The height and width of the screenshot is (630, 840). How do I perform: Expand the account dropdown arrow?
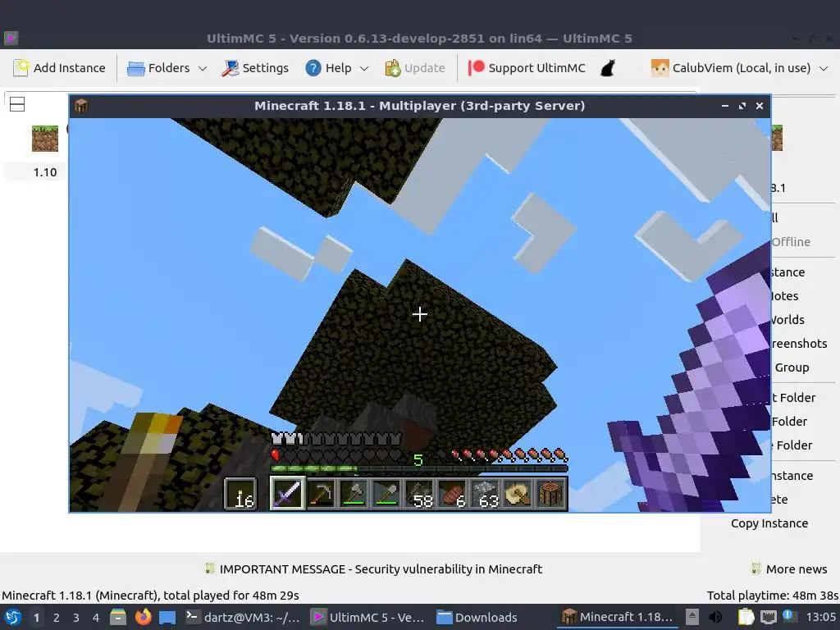point(824,69)
